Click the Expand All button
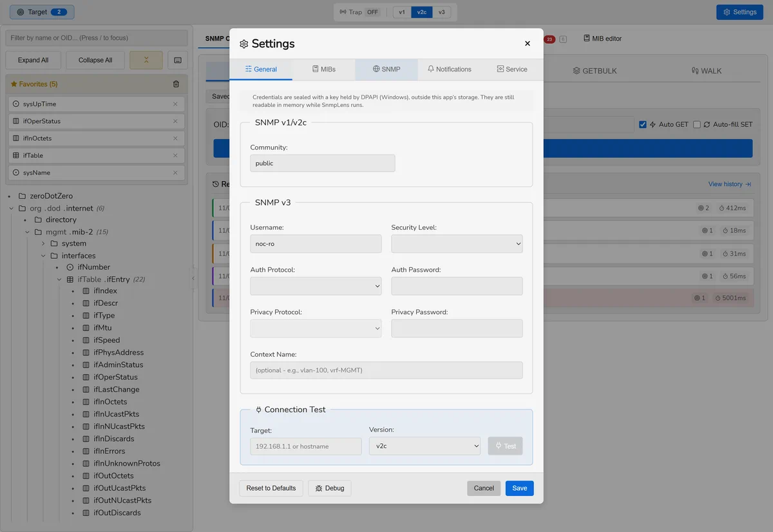 [33, 60]
